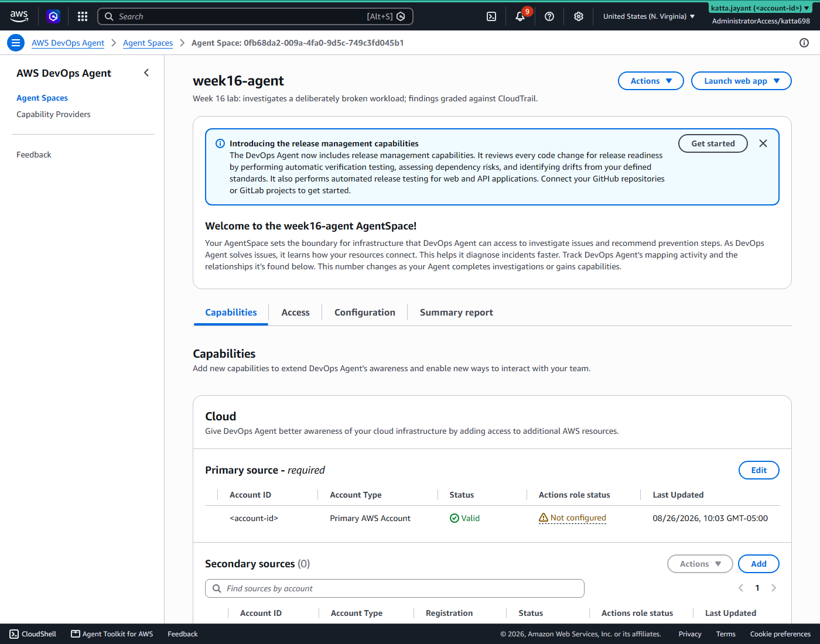Click the <account-id> cell in Primary source

click(x=254, y=518)
